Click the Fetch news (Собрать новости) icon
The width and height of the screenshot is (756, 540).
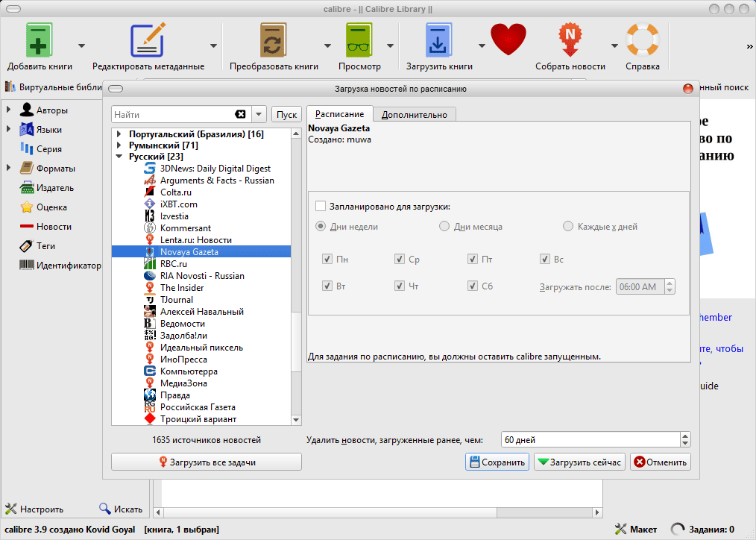[x=570, y=41]
